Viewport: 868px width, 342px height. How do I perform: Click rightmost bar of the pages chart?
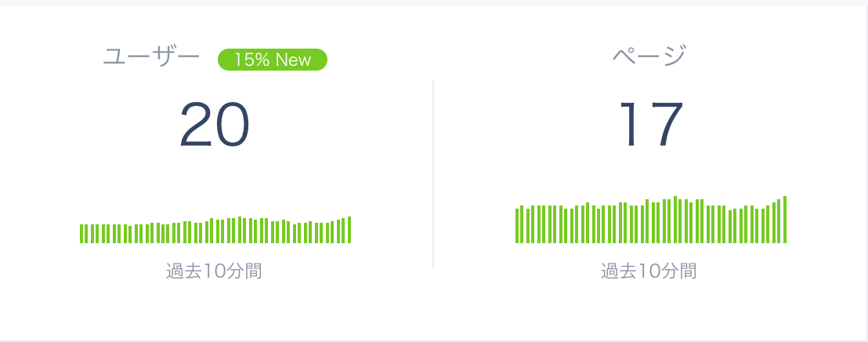coord(785,220)
